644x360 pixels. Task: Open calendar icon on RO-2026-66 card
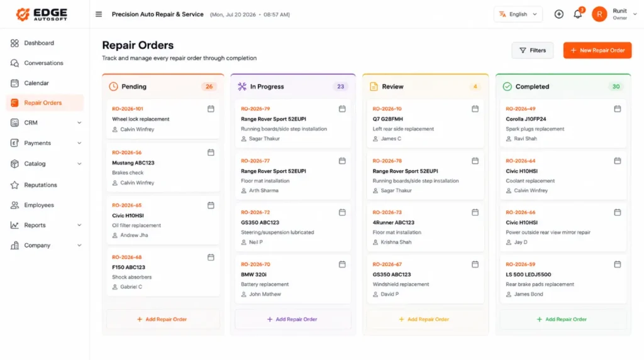tap(618, 212)
